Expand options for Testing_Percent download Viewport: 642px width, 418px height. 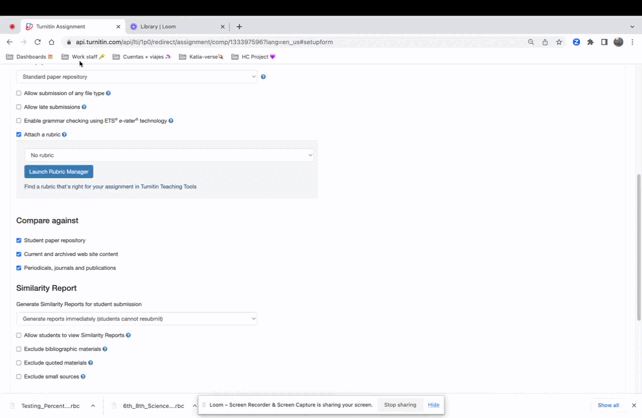[x=93, y=406]
